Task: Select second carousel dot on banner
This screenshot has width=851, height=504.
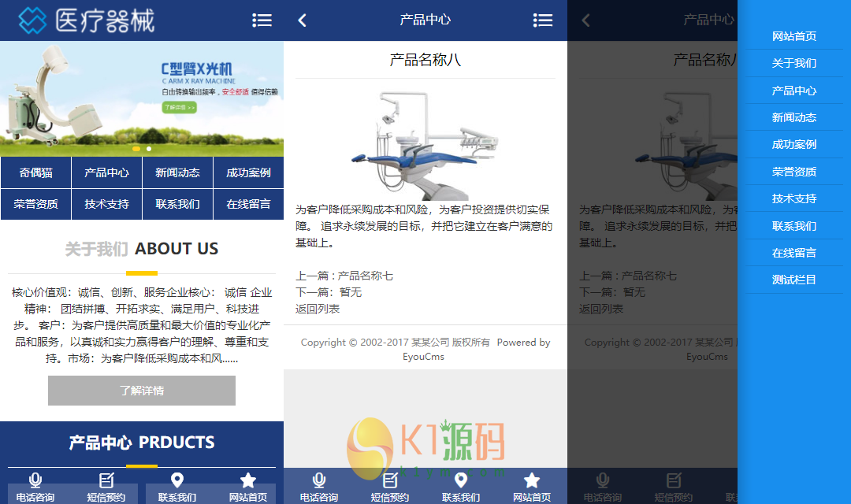Action: coord(149,149)
